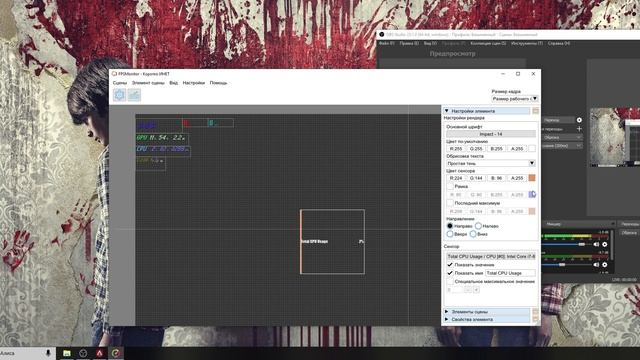The height and width of the screenshot is (360, 640).
Task: Open the Настройки menu in FPS Monitor
Action: [x=193, y=83]
